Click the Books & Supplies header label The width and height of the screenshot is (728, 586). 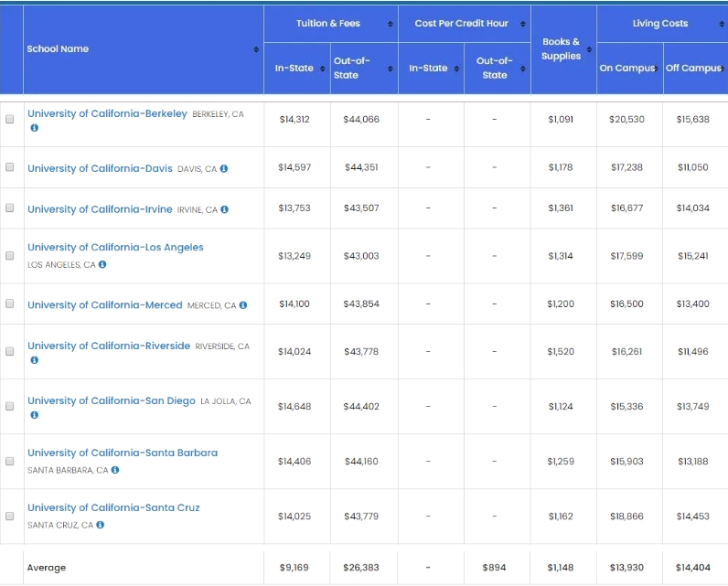point(561,48)
